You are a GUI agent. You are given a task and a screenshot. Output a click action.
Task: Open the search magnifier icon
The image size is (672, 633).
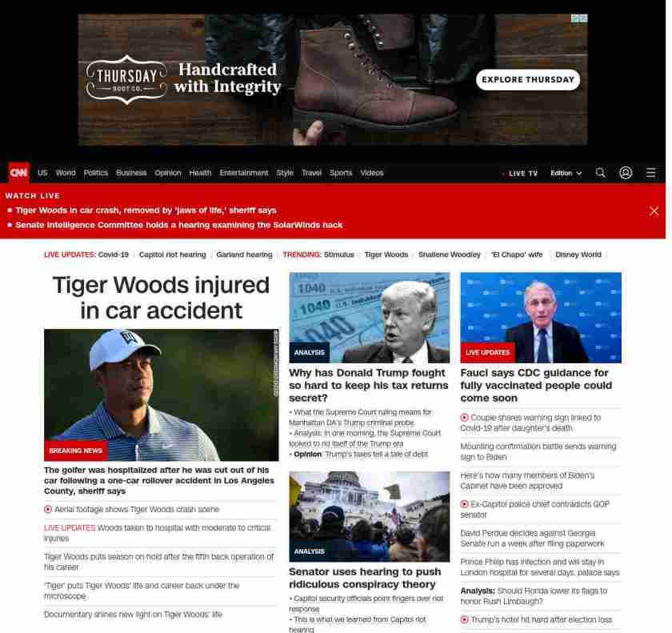(x=600, y=173)
